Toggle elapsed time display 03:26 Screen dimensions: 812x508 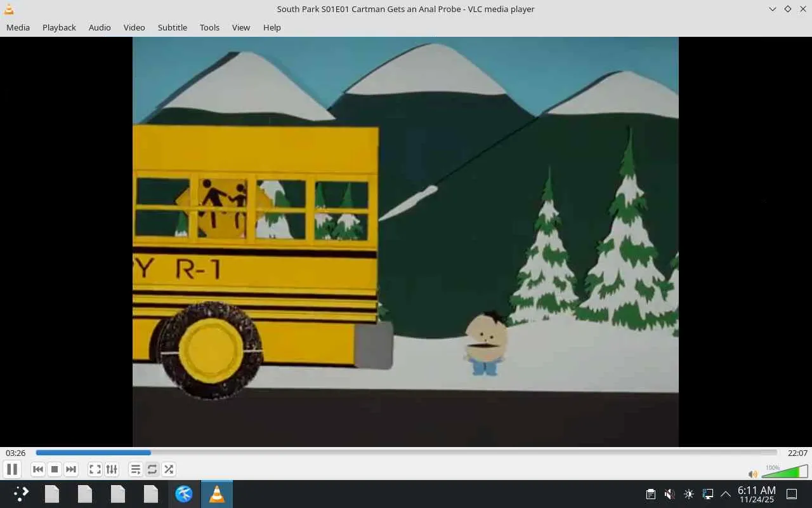[16, 453]
